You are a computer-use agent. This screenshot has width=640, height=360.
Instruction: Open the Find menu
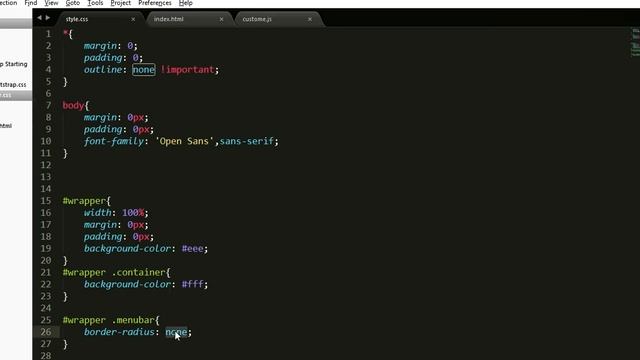(31, 3)
